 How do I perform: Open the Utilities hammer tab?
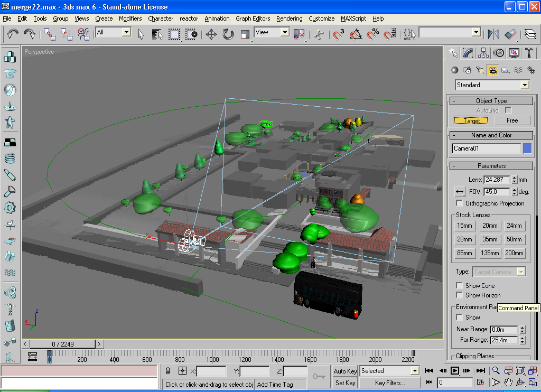coord(529,53)
